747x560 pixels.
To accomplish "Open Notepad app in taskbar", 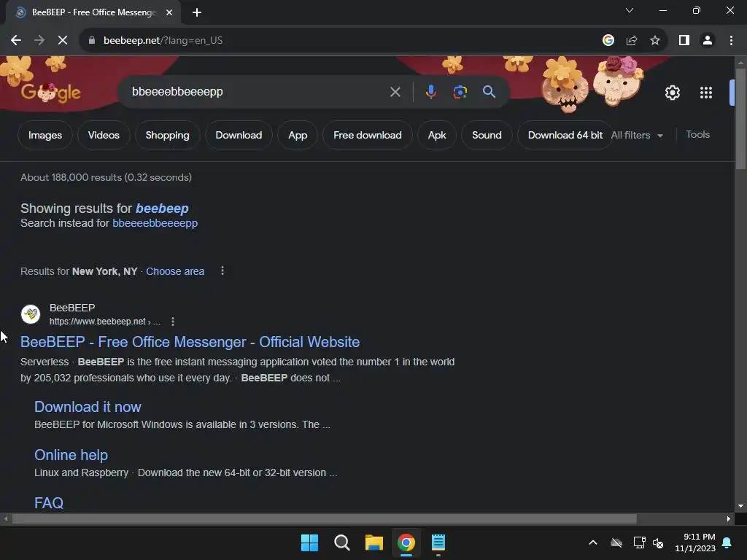I will pyautogui.click(x=438, y=542).
